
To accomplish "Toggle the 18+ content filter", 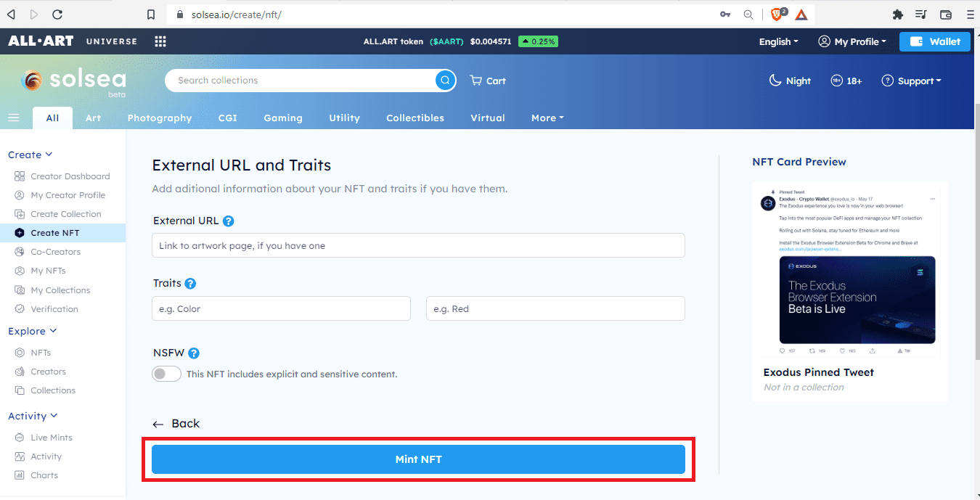I will pos(846,81).
